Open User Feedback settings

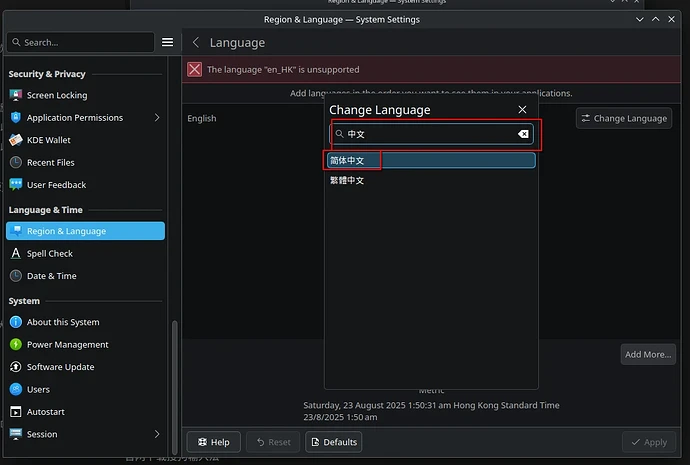(56, 185)
